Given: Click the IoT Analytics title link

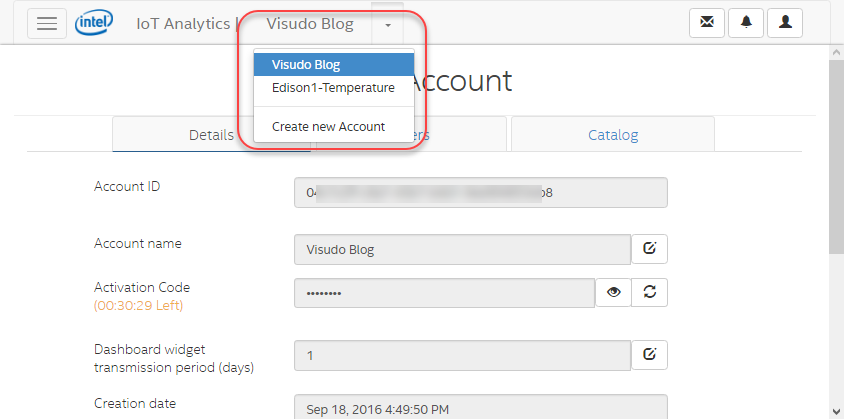Looking at the screenshot, I should [181, 24].
